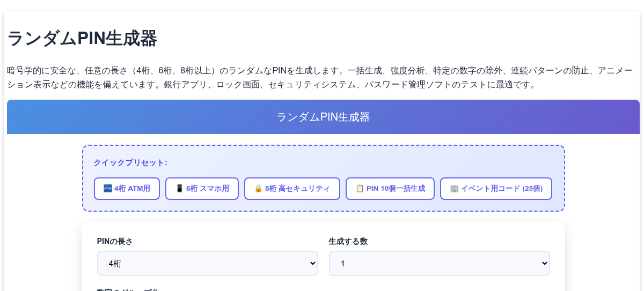Image resolution: width=644 pixels, height=291 pixels.
Task: Click the lock icon on 8桁 preset
Action: pyautogui.click(x=258, y=189)
